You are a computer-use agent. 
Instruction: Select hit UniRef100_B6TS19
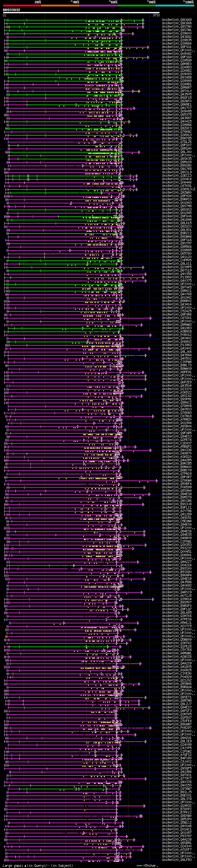click(x=177, y=271)
